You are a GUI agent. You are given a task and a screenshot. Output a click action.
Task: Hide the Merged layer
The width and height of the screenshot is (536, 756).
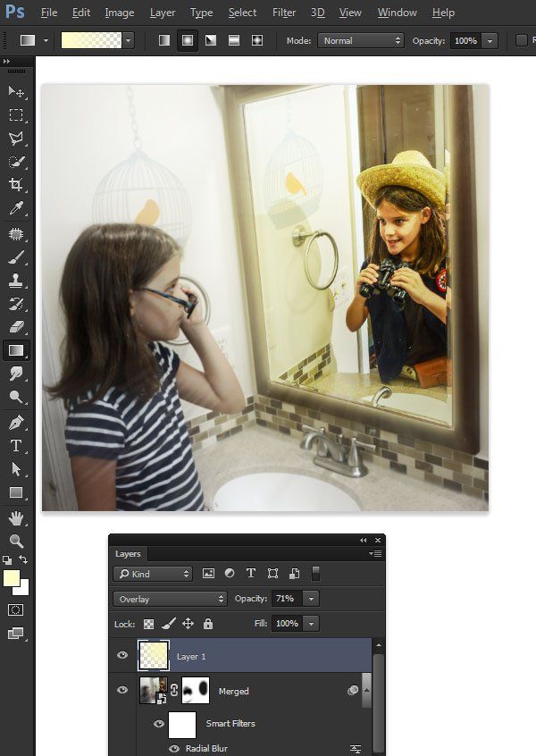click(x=122, y=690)
